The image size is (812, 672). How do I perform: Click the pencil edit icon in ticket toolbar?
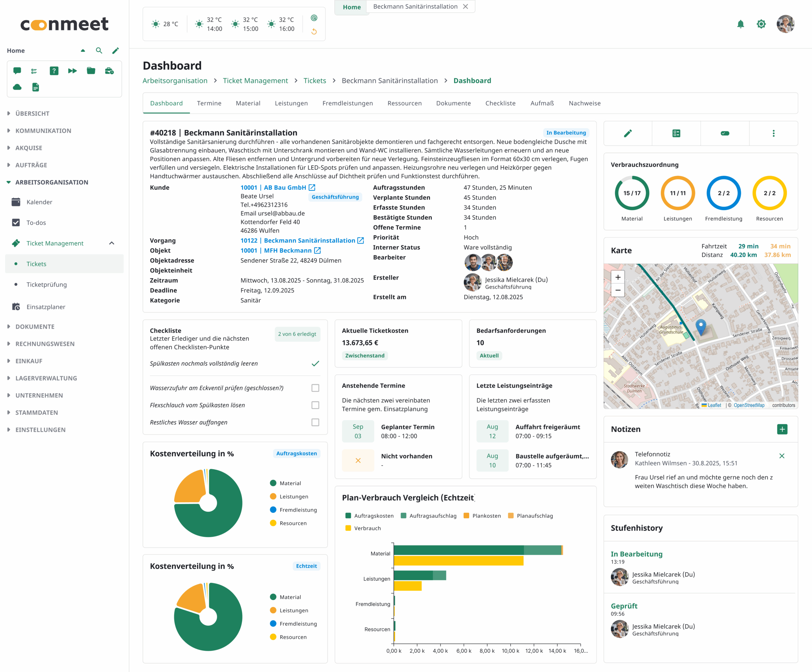pos(628,134)
